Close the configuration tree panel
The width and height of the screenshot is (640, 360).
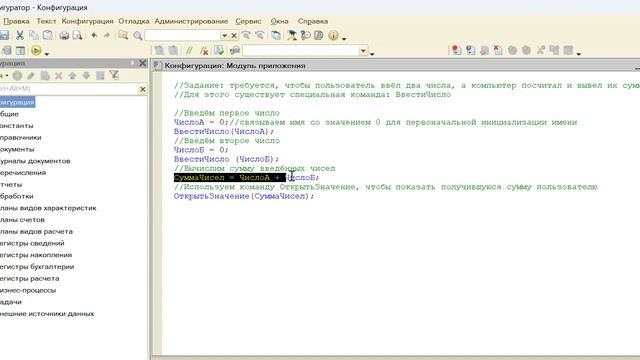pyautogui.click(x=142, y=63)
